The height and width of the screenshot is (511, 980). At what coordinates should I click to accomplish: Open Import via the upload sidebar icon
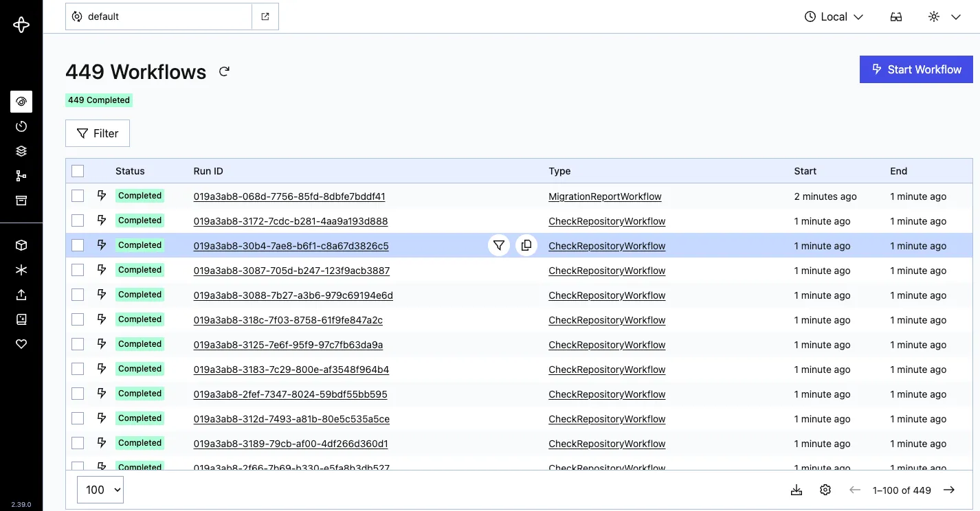click(x=21, y=295)
